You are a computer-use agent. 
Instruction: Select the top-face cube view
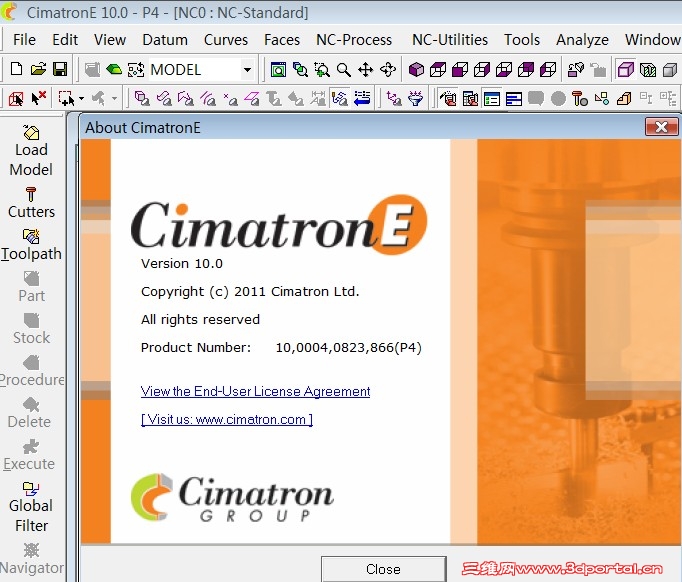(438, 70)
